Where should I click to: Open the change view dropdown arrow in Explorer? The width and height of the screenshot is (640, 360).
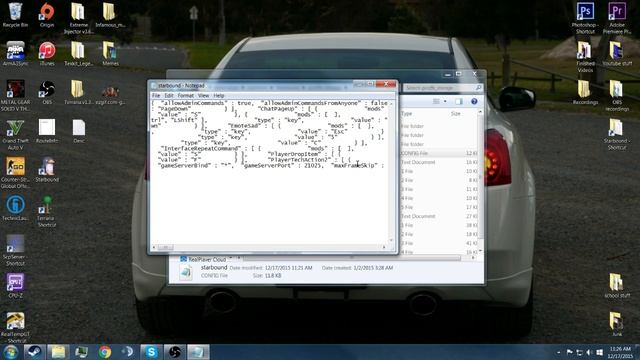pos(445,101)
